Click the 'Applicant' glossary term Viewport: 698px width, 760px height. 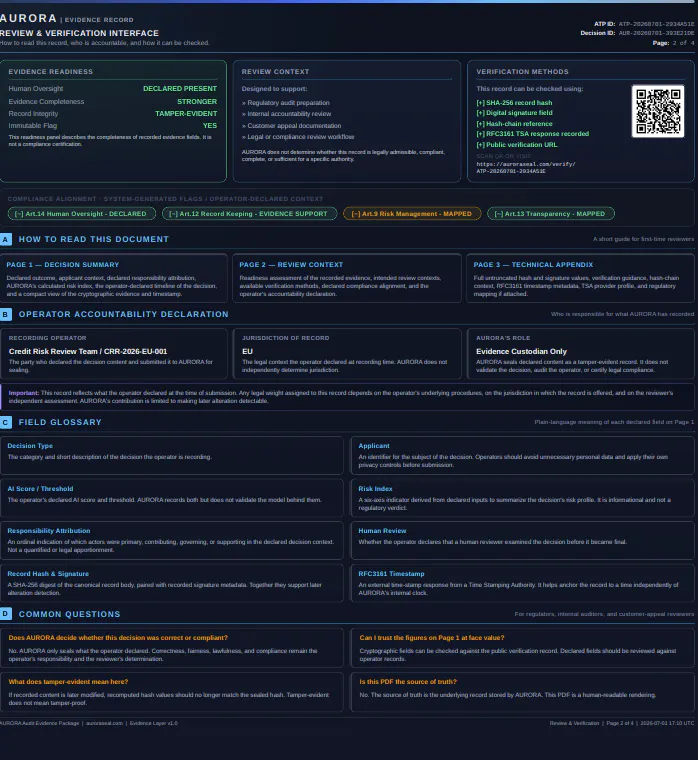374,446
